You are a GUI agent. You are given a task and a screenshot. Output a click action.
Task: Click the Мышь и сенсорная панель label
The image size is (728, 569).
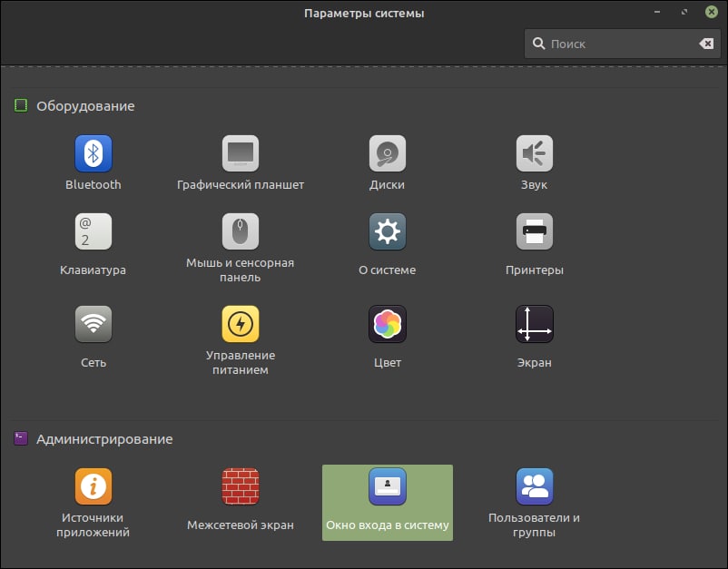tap(240, 270)
